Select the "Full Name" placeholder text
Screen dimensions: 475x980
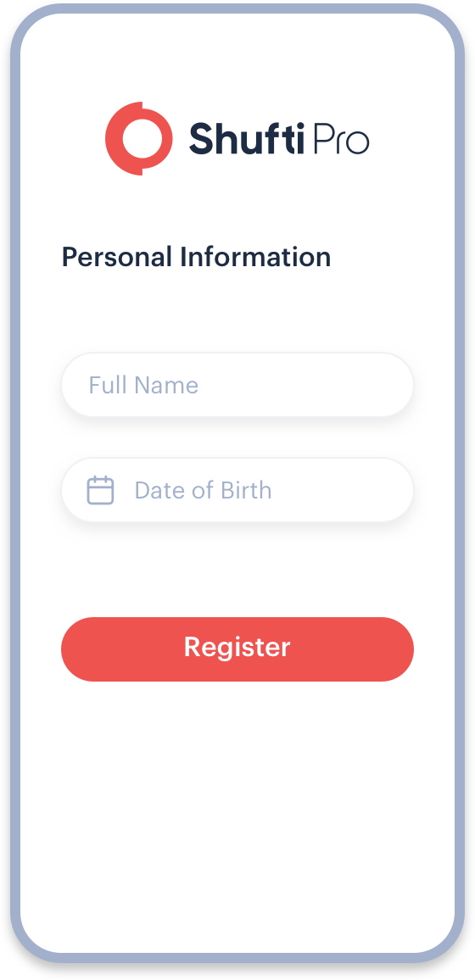(143, 385)
